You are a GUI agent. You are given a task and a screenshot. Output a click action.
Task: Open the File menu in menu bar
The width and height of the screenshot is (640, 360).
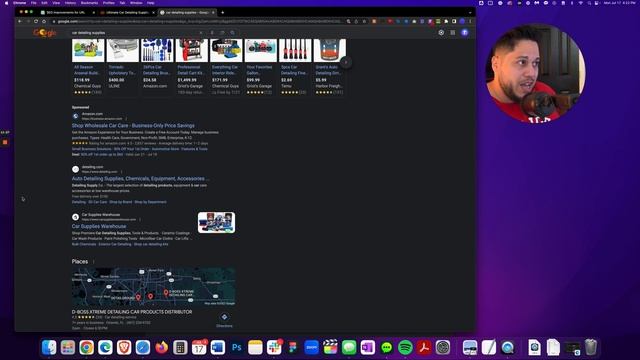pos(33,3)
